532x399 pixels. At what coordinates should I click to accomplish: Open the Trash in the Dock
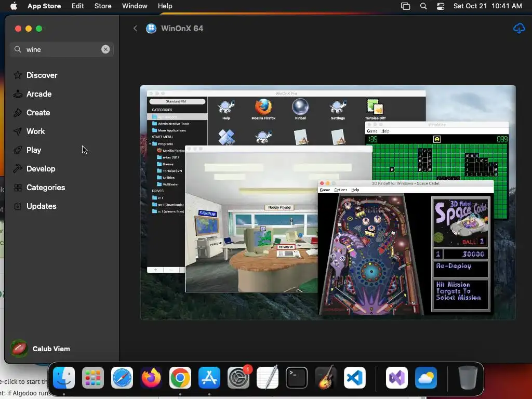click(x=468, y=378)
